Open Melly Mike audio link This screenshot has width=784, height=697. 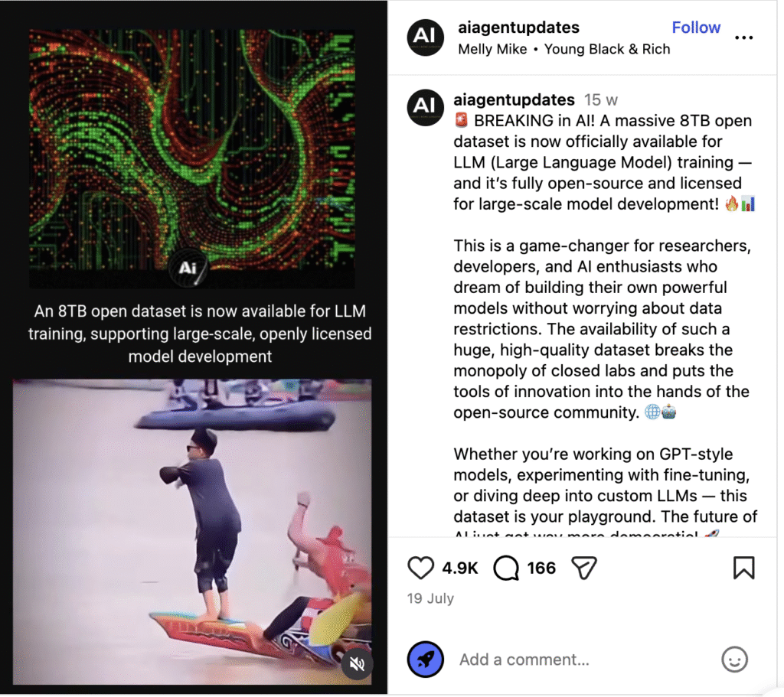click(x=492, y=50)
